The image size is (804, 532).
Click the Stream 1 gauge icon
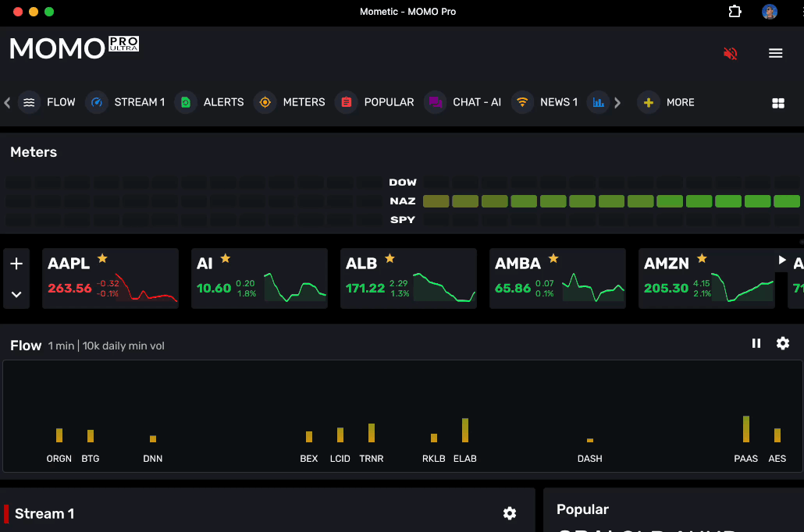pyautogui.click(x=96, y=102)
